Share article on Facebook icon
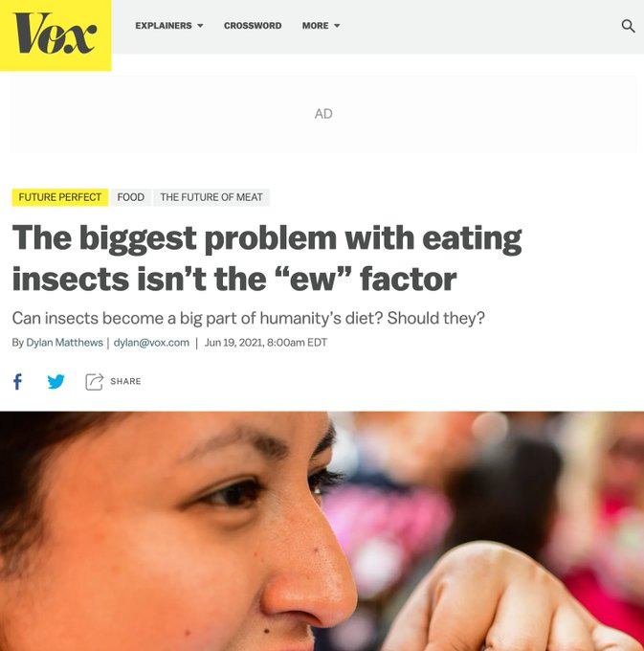 tap(17, 381)
